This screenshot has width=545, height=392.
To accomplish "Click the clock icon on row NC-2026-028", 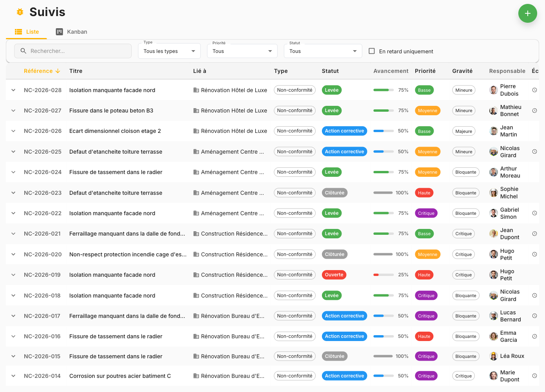I will 534,90.
